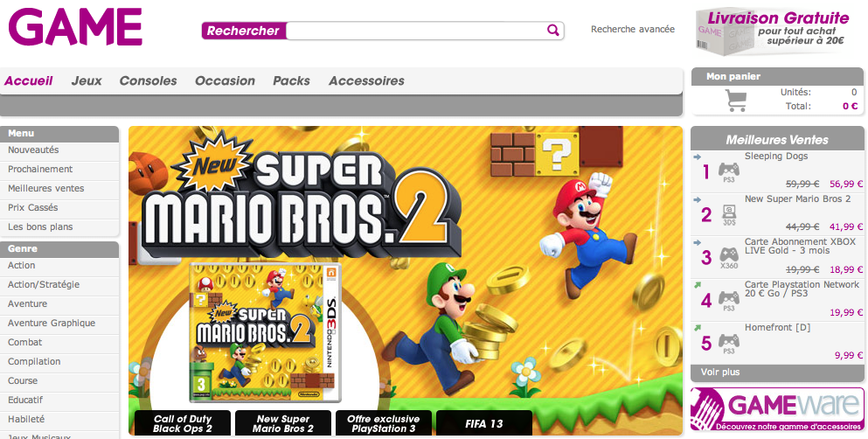Select the Accessoires navigation item

coord(366,80)
